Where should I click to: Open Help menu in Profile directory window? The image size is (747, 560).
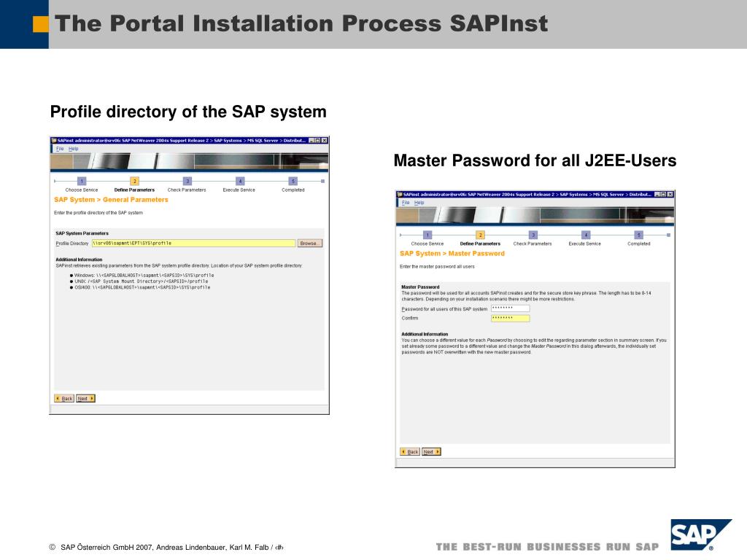coord(73,149)
